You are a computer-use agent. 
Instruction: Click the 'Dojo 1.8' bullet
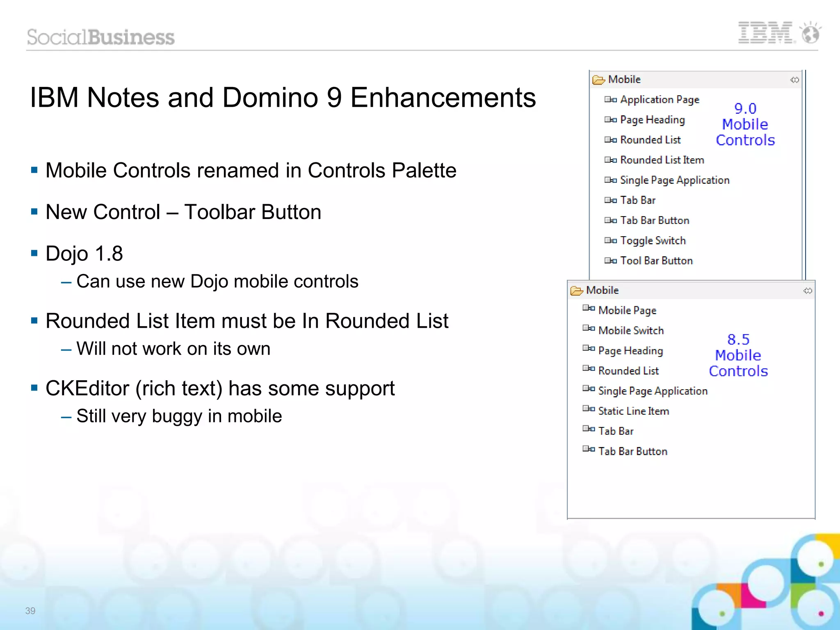[x=84, y=253]
